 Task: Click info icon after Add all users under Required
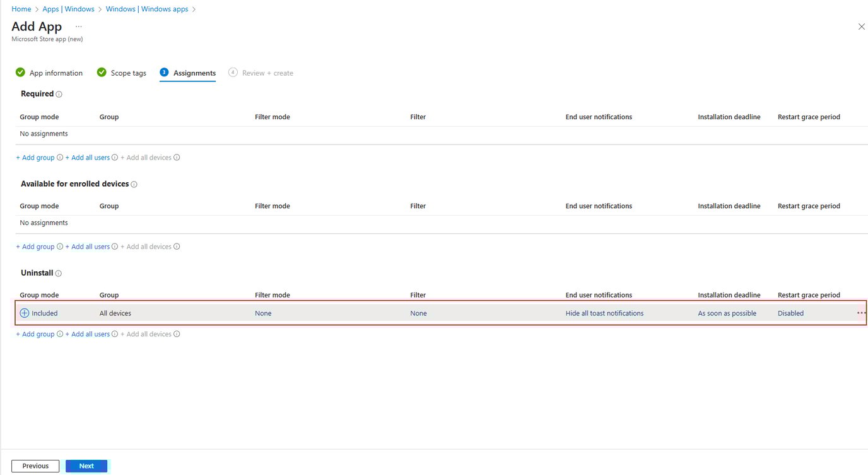pyautogui.click(x=115, y=158)
